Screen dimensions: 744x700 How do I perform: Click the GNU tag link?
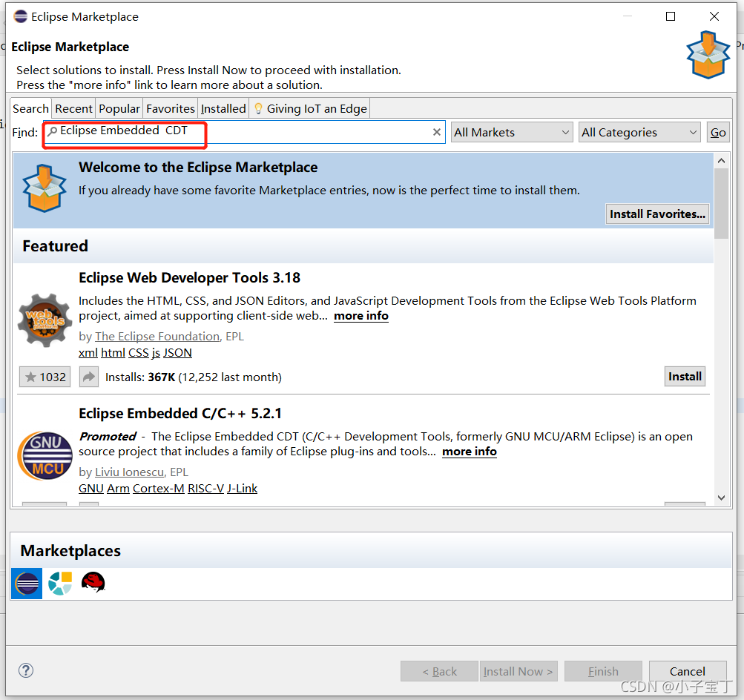(91, 489)
